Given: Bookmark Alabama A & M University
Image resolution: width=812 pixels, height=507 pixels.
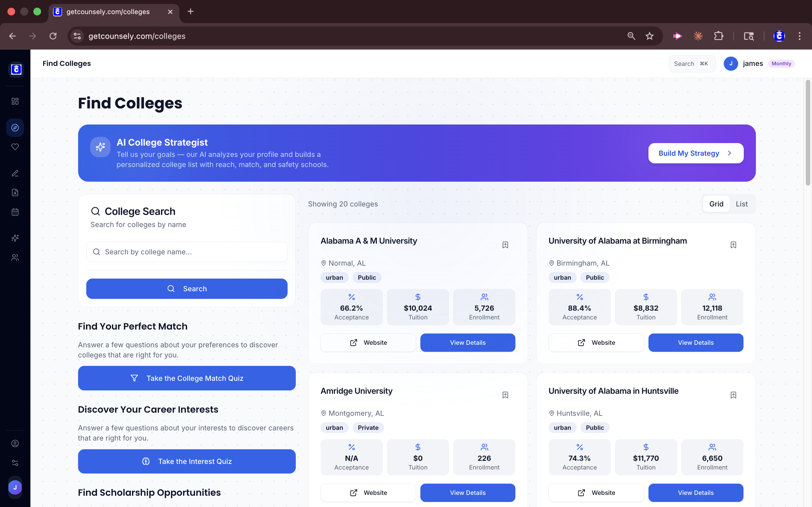Looking at the screenshot, I should 505,244.
